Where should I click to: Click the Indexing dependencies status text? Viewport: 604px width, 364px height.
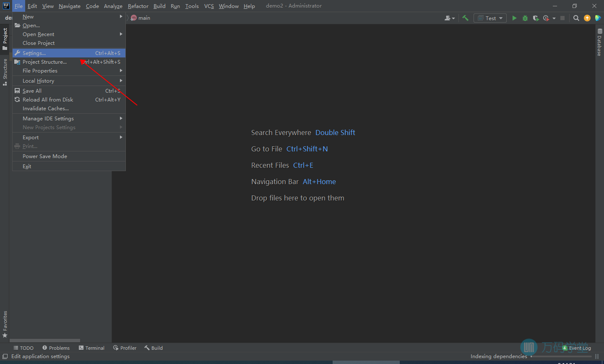coord(499,356)
